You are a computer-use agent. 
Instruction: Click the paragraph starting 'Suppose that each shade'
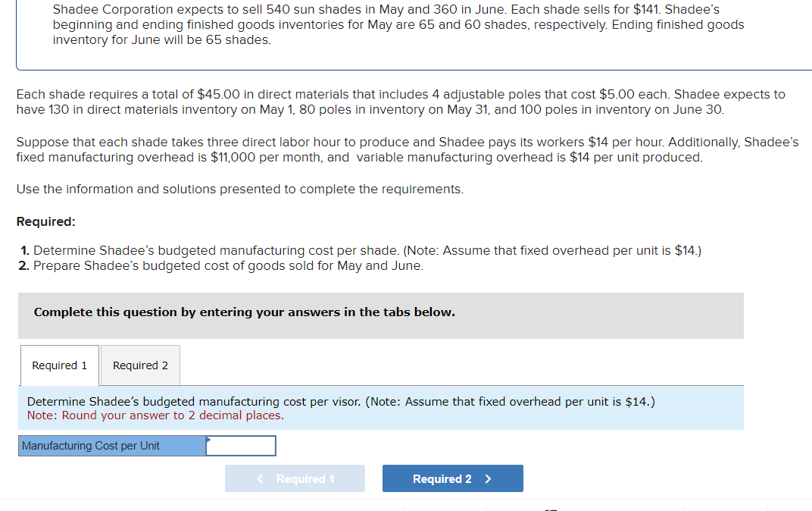pos(407,149)
